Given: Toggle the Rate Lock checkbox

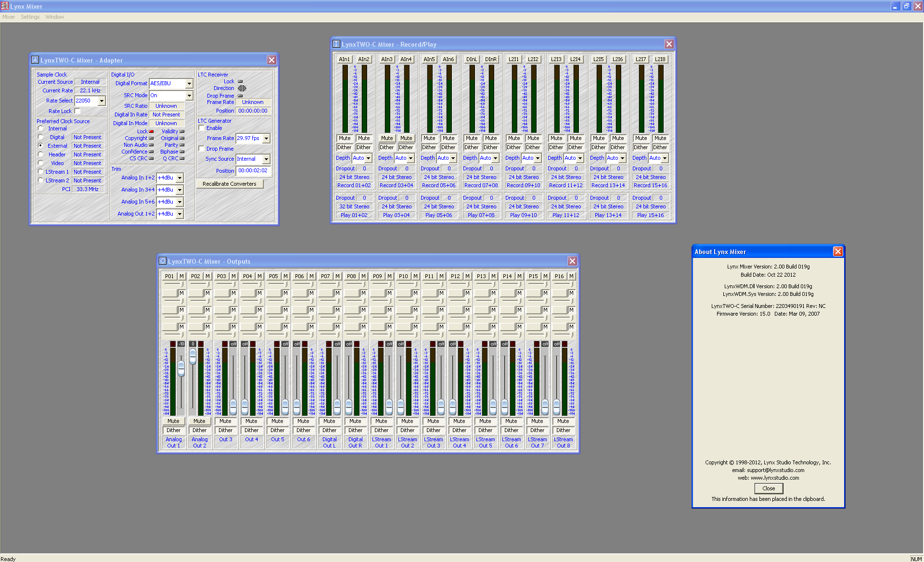Looking at the screenshot, I should pyautogui.click(x=77, y=111).
